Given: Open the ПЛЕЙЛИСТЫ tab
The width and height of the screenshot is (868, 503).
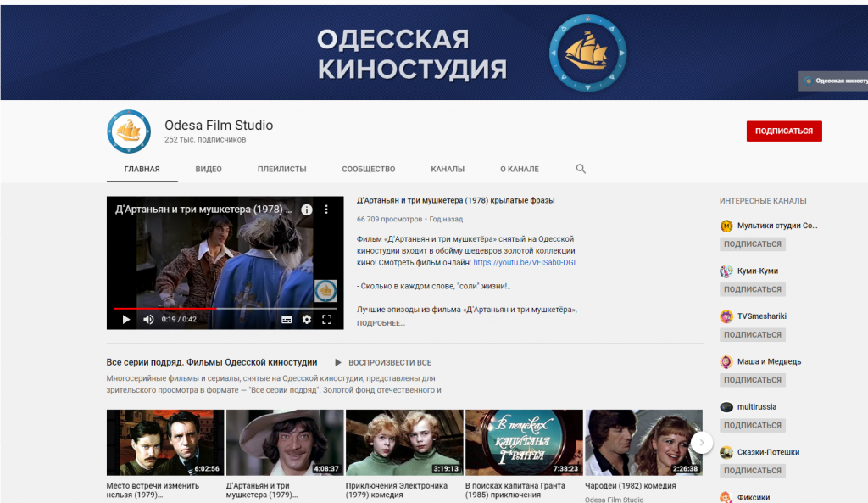Looking at the screenshot, I should (281, 169).
